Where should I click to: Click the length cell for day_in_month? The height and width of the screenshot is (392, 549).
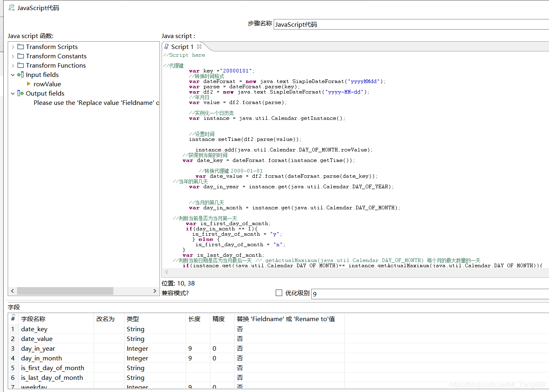pos(198,358)
